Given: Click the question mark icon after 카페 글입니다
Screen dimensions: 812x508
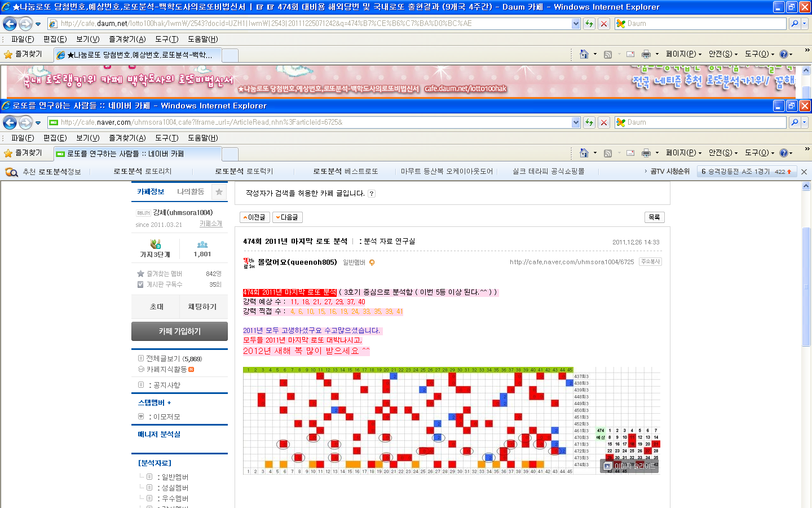Looking at the screenshot, I should [x=372, y=194].
